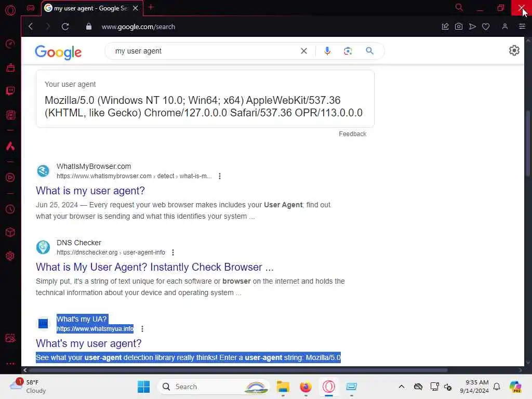Click the horizontal page scrollbar
Screen dimensions: 532x399
(237, 370)
